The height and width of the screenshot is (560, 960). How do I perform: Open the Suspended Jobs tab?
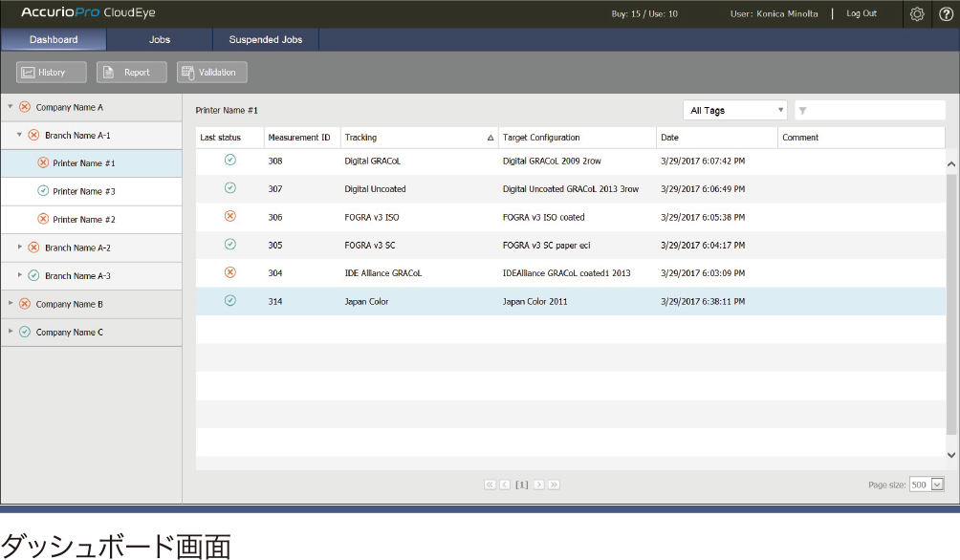(x=265, y=39)
